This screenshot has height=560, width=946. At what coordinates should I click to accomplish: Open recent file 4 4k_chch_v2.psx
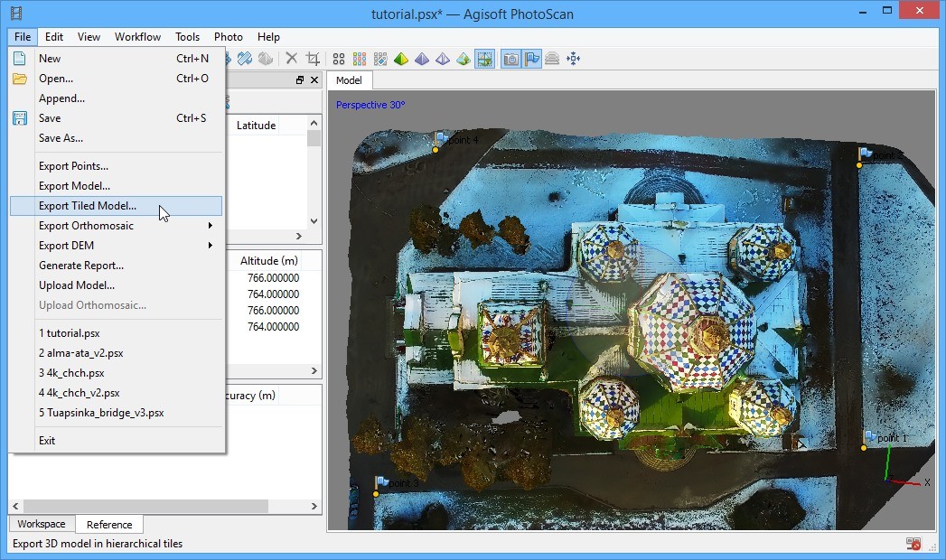click(116, 392)
